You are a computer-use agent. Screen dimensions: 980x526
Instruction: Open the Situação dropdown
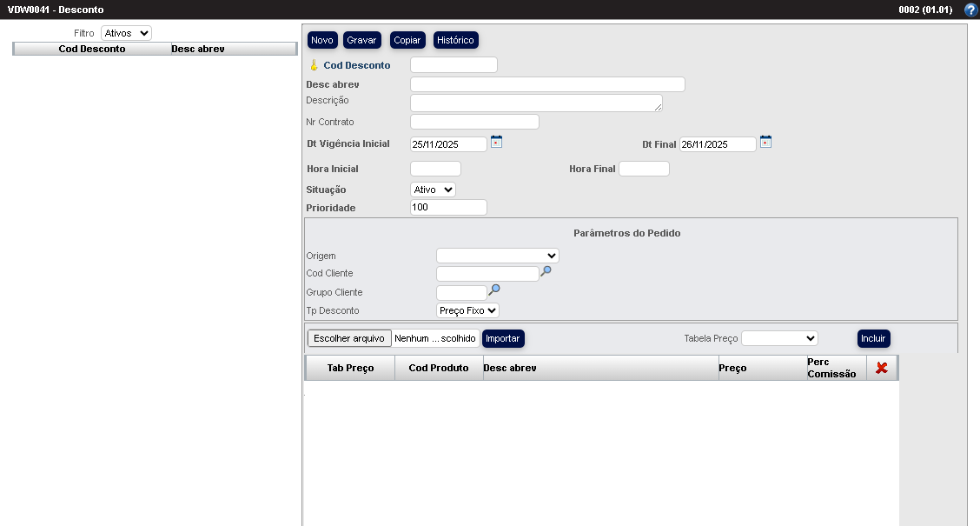point(433,190)
